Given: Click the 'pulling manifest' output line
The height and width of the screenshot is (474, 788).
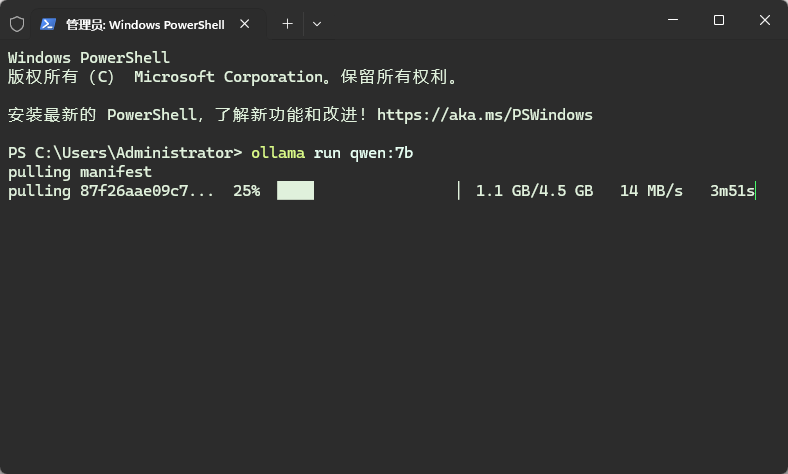Looking at the screenshot, I should [x=80, y=172].
